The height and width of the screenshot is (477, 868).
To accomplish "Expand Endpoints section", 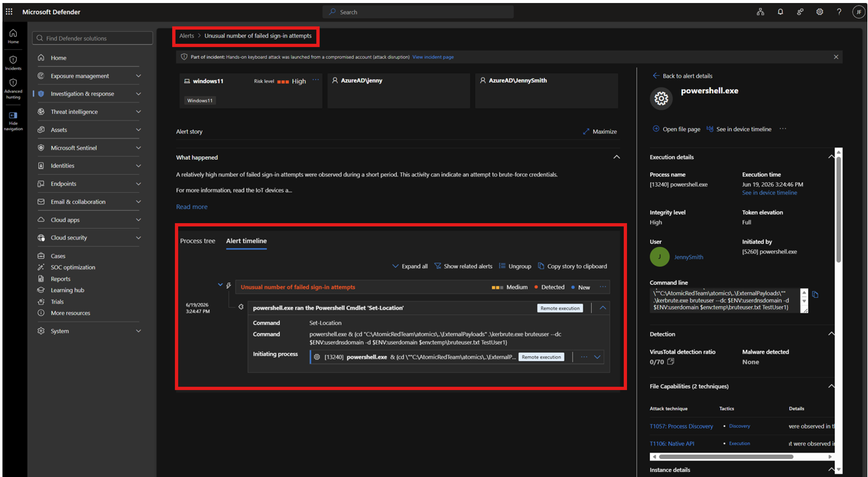I will [138, 184].
